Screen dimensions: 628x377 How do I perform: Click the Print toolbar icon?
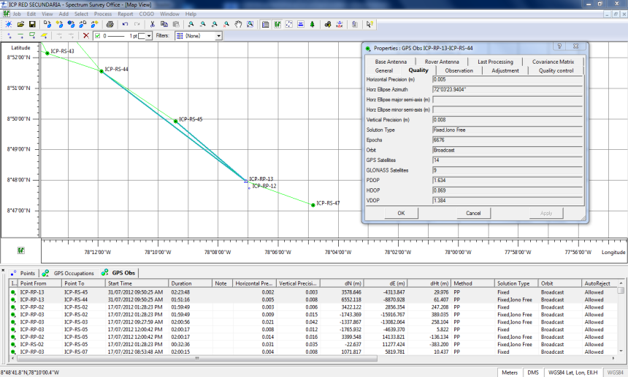click(x=110, y=24)
